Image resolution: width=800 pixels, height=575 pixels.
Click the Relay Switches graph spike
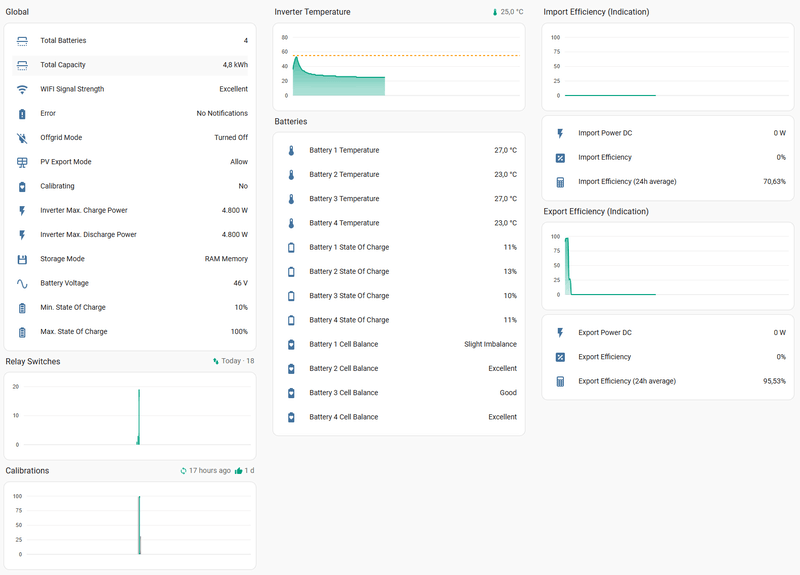138,416
